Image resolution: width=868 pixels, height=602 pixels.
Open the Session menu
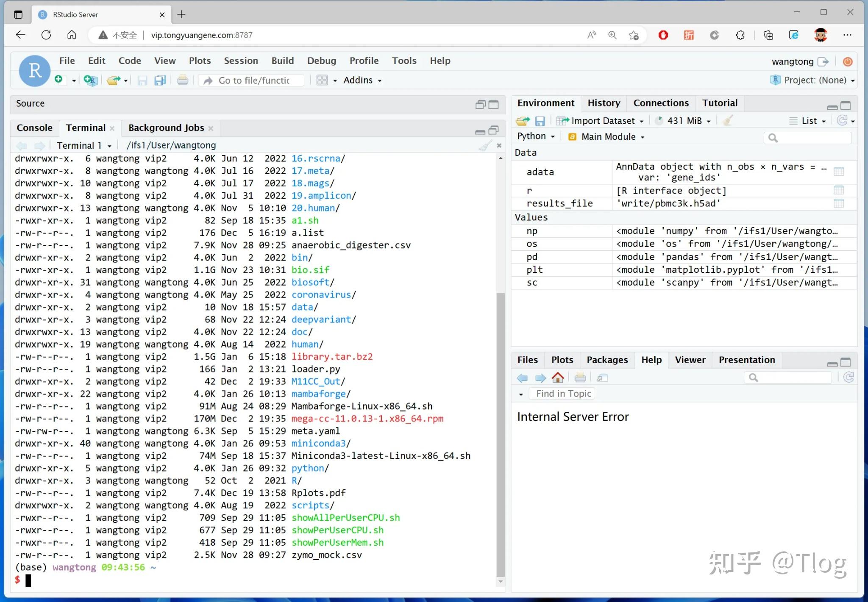[x=241, y=61]
